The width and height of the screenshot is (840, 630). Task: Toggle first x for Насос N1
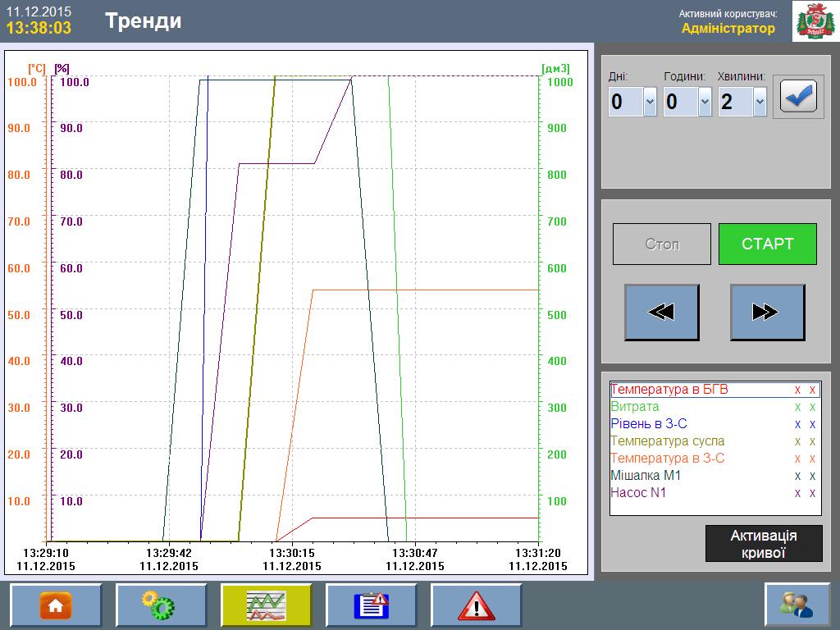[x=797, y=493]
